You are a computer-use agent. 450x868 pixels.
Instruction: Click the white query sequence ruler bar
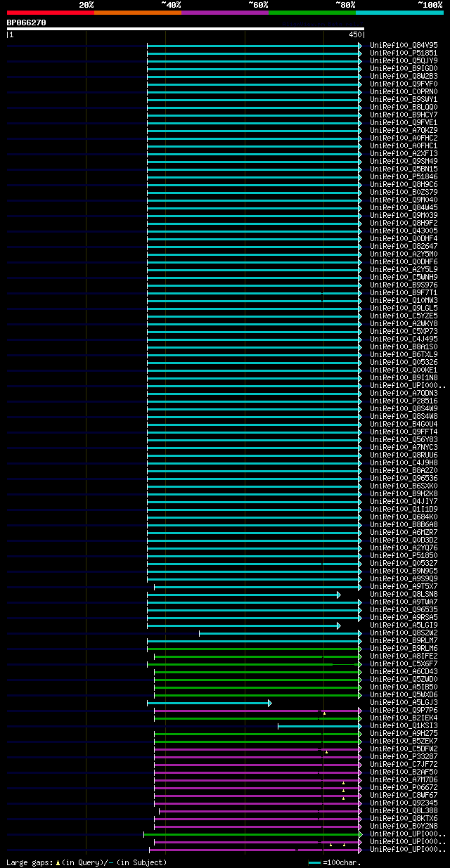click(186, 29)
